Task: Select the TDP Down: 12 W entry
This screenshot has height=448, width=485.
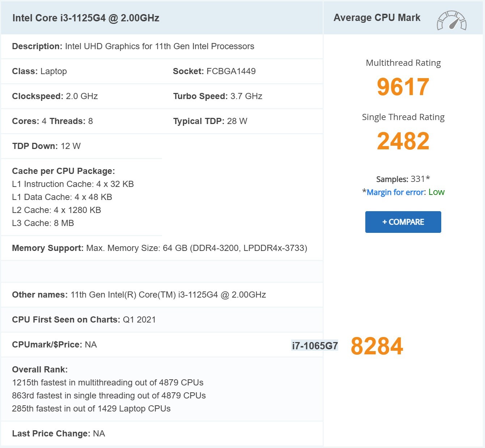Action: click(46, 146)
